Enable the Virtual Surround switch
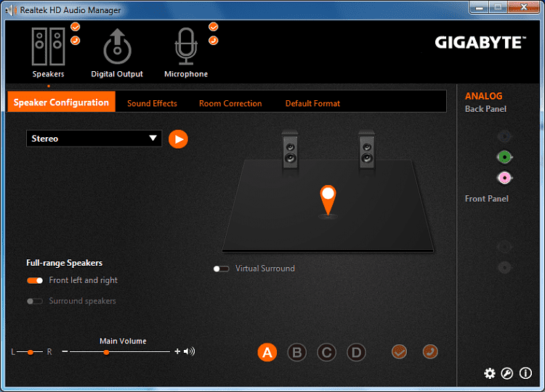Image resolution: width=545 pixels, height=392 pixels. 222,269
